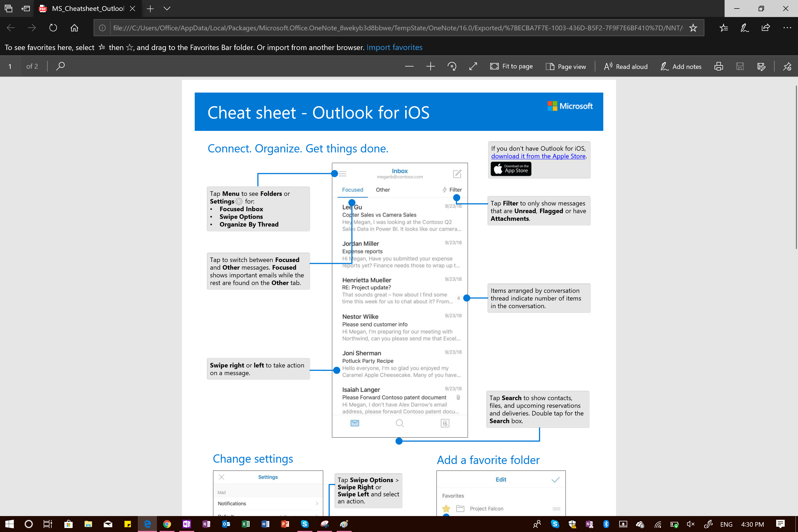Image resolution: width=798 pixels, height=532 pixels.
Task: Switch to the Other inbox tab
Action: pyautogui.click(x=383, y=189)
